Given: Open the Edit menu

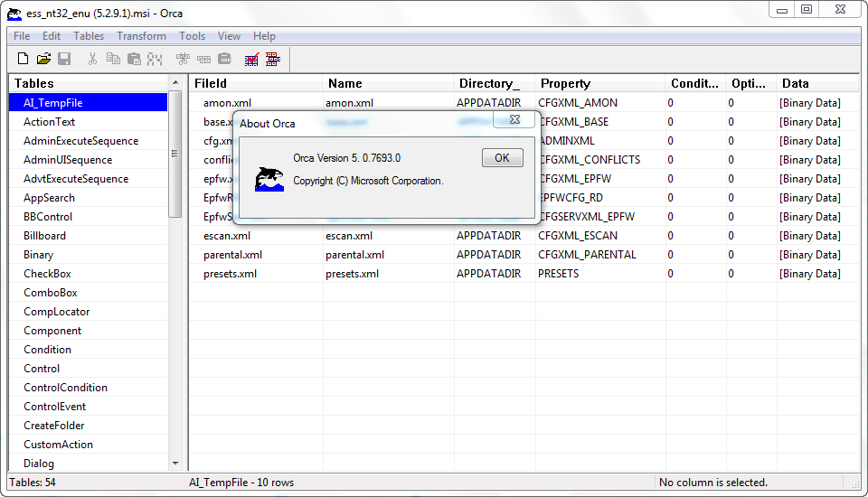Looking at the screenshot, I should pos(52,36).
